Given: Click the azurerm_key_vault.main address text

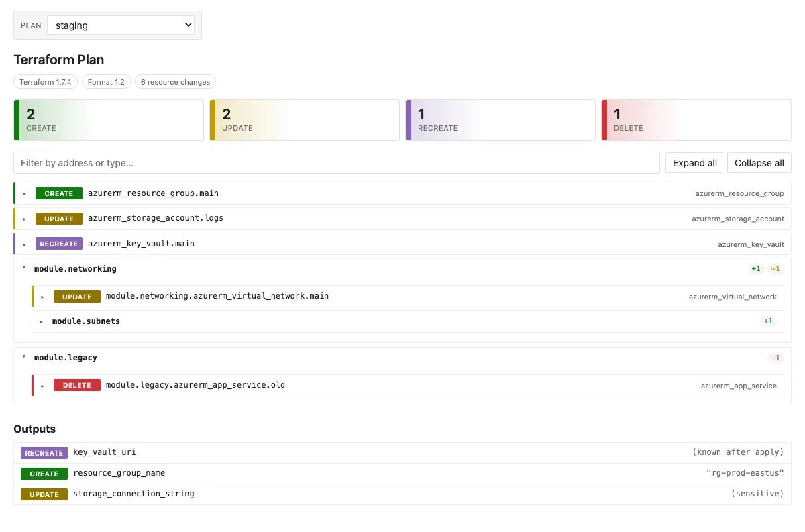Looking at the screenshot, I should point(141,244).
